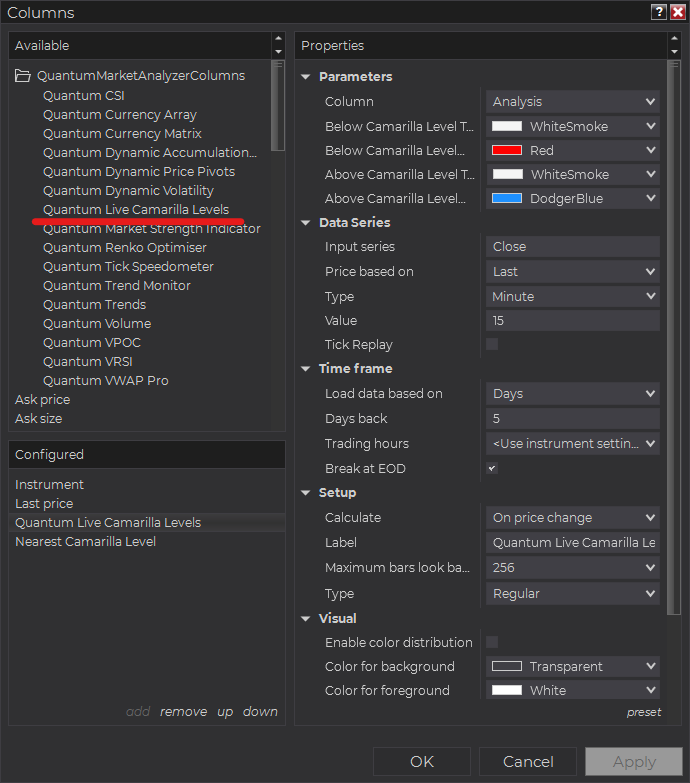Click the help question mark icon
690x783 pixels.
(659, 11)
